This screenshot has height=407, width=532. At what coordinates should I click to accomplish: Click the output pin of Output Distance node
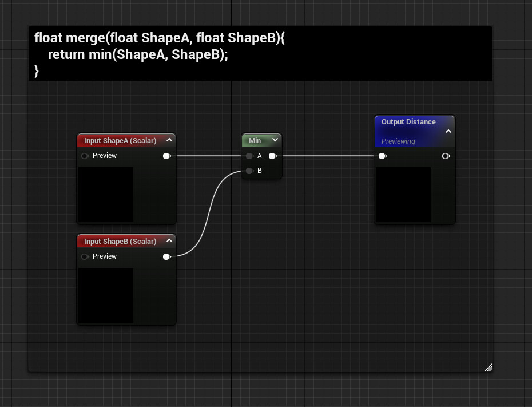pyautogui.click(x=446, y=156)
